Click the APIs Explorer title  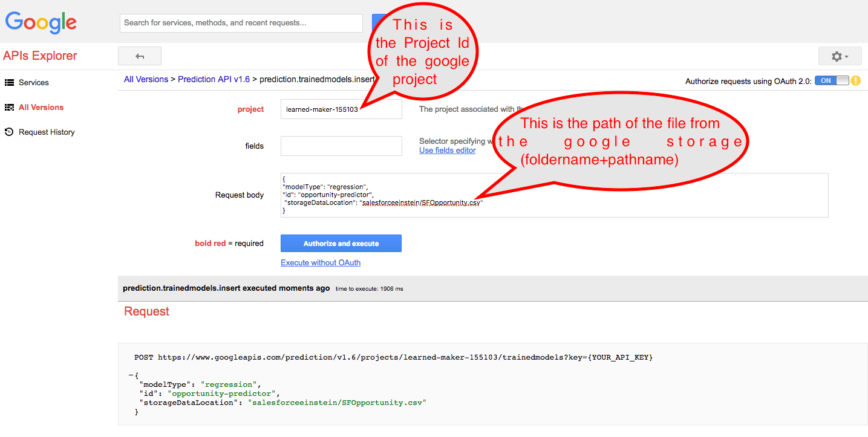click(40, 56)
